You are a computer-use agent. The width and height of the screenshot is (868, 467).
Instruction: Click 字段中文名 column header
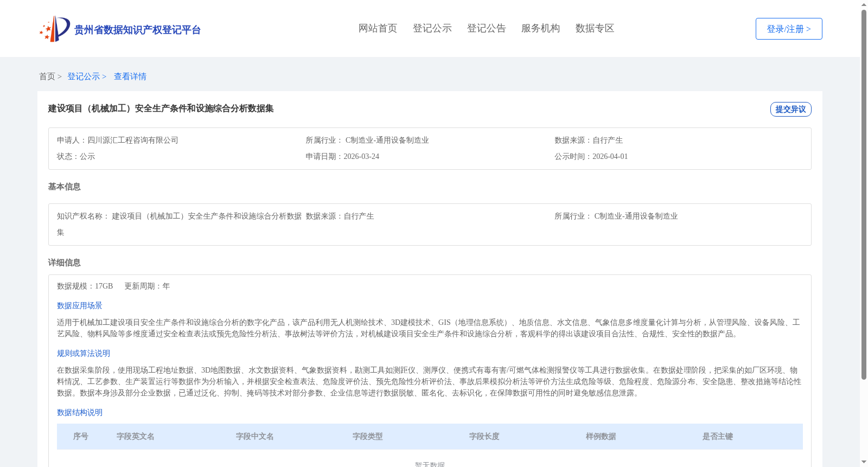coord(255,436)
